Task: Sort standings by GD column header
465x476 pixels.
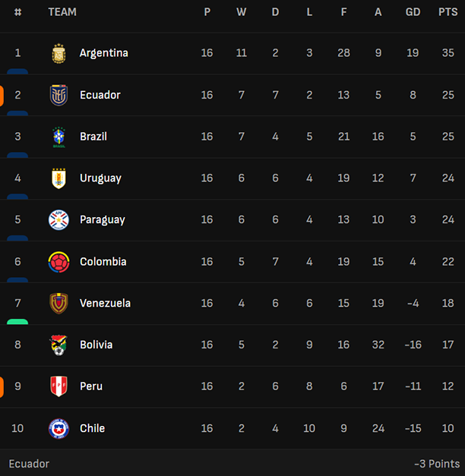Action: 413,12
